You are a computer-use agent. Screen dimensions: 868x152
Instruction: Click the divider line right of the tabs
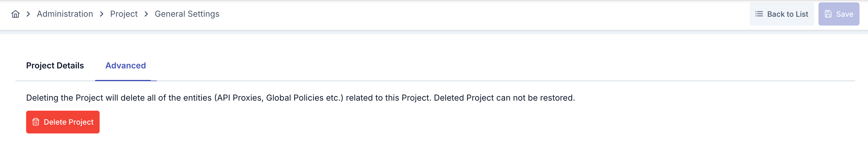(505, 81)
